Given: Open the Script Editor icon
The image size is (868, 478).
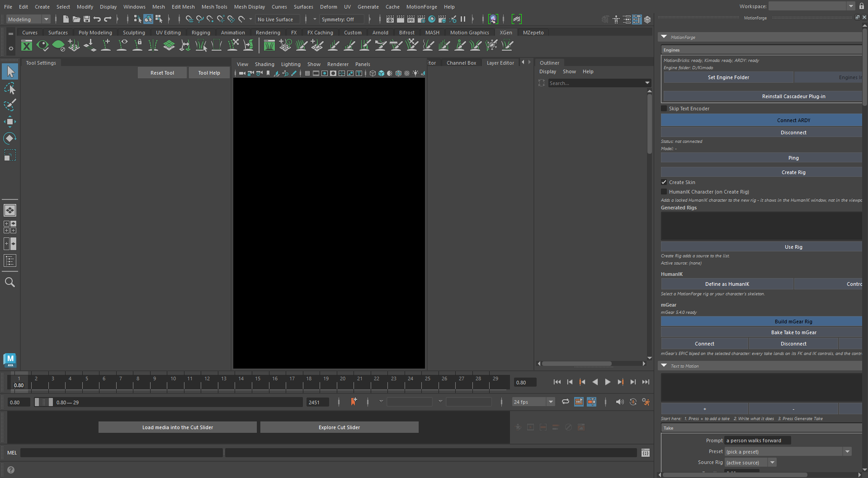Looking at the screenshot, I should [646, 453].
